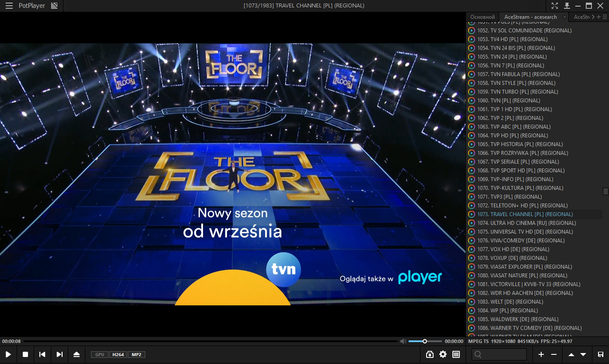The height and width of the screenshot is (364, 609).
Task: Select 1057. TVN FABULA playlist entry
Action: tap(534, 74)
